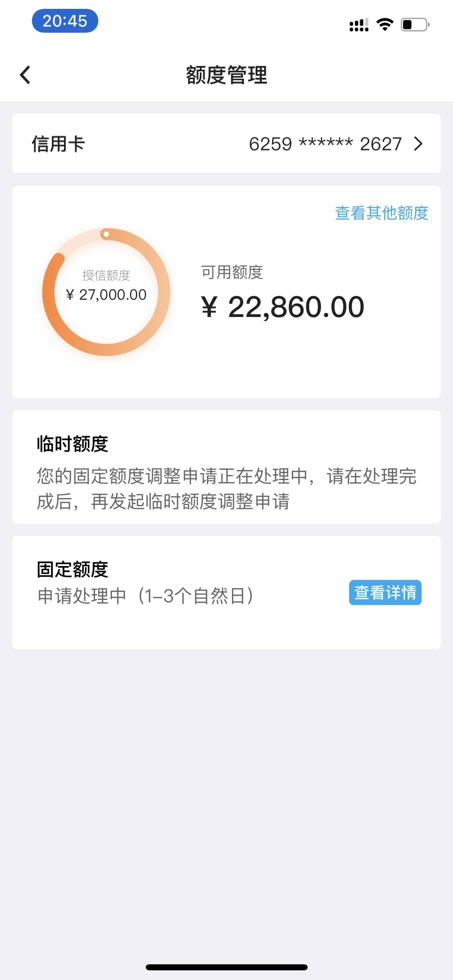Go back using the back arrow
Viewport: 453px width, 980px height.
[x=25, y=75]
